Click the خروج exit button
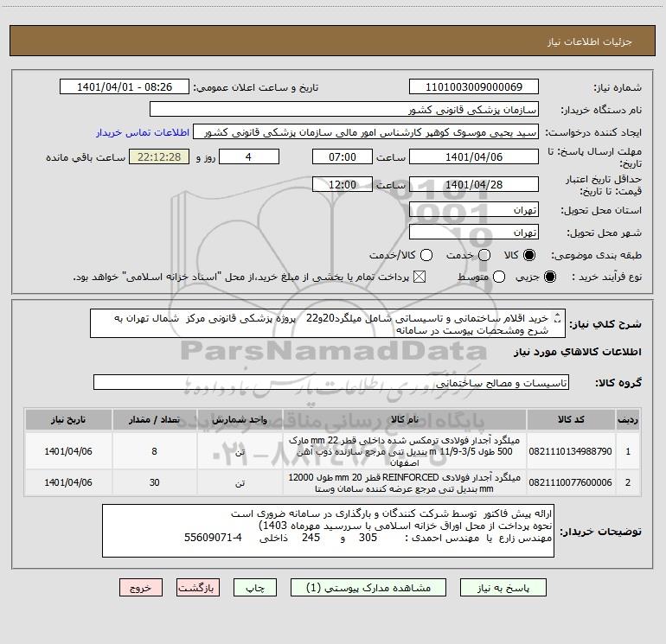 click(x=141, y=588)
